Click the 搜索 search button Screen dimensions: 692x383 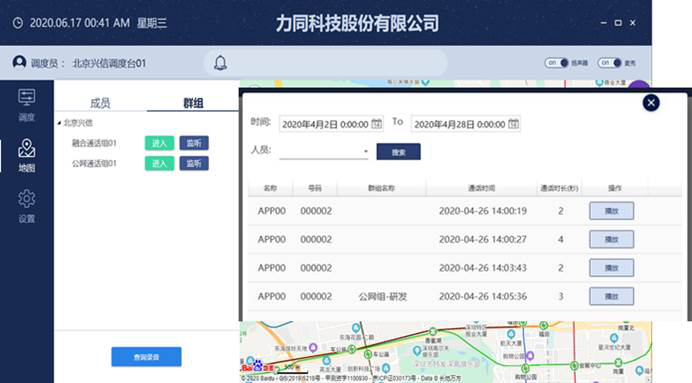tap(399, 152)
